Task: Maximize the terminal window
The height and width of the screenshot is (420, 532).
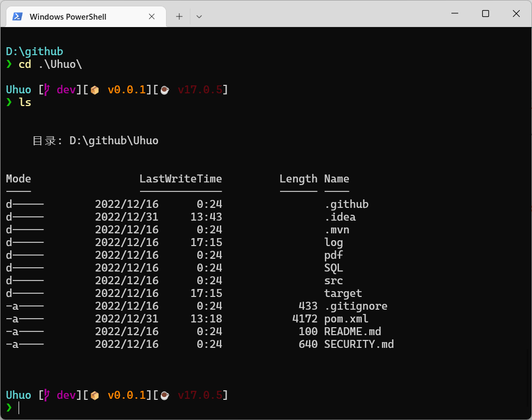Action: 485,14
